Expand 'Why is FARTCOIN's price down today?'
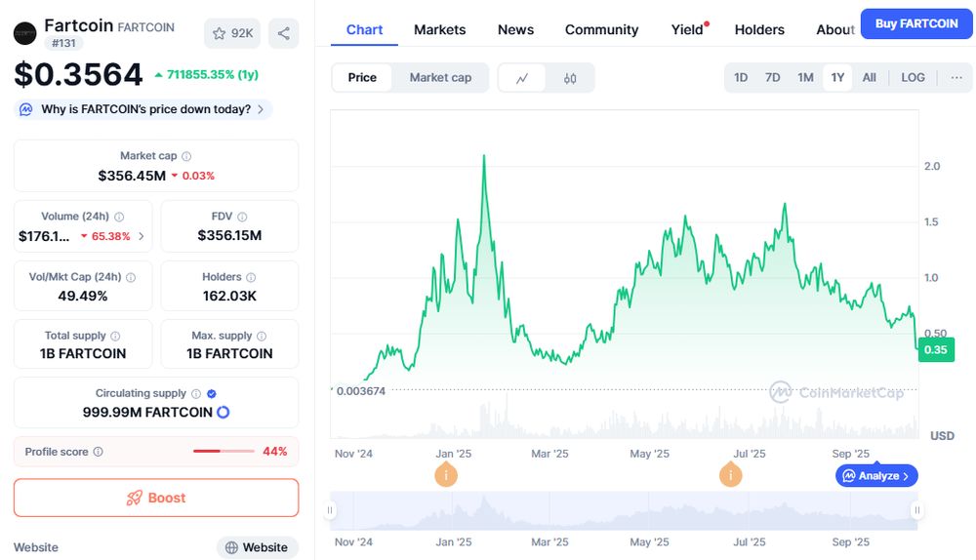 pyautogui.click(x=144, y=109)
